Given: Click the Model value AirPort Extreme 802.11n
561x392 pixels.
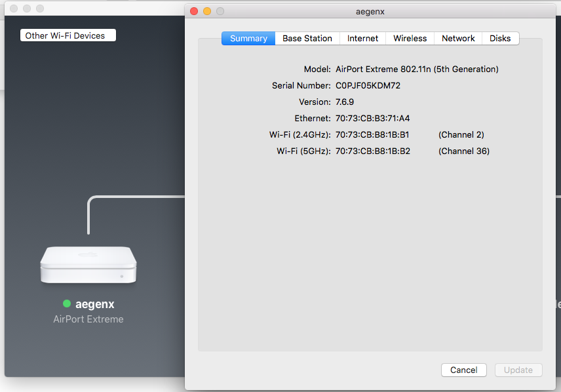Looking at the screenshot, I should pyautogui.click(x=417, y=69).
